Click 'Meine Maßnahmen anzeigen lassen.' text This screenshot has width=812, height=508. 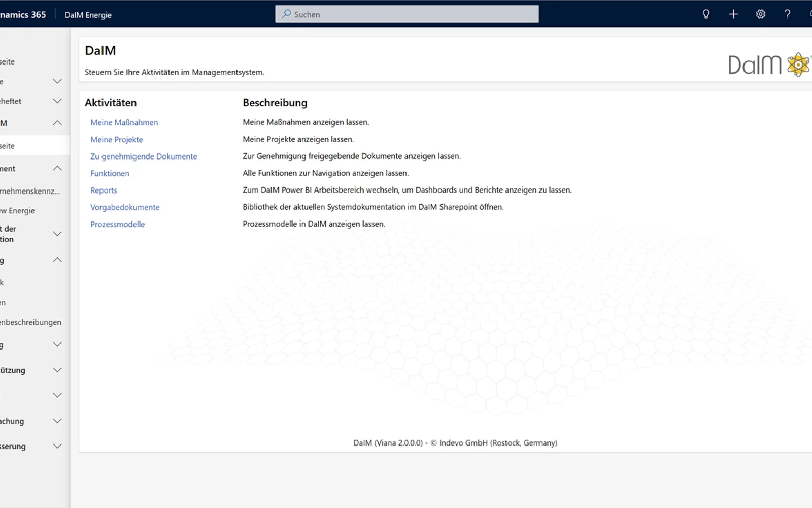pyautogui.click(x=306, y=122)
